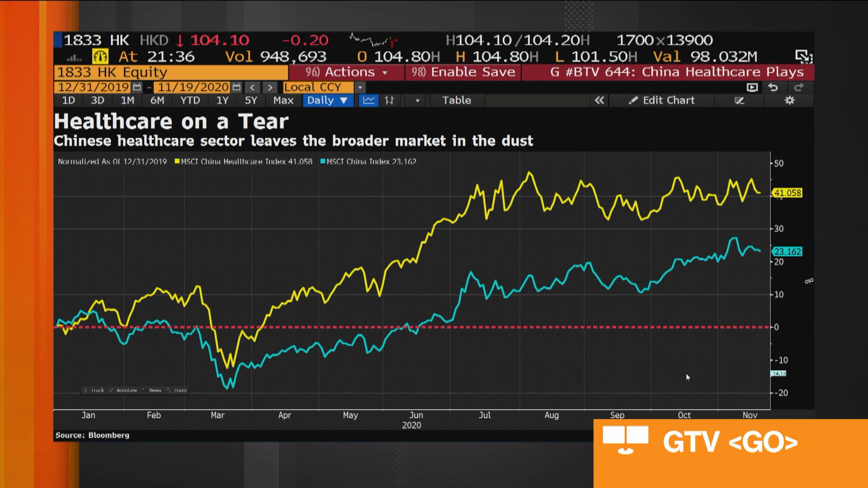
Task: Expand the chart type options dropdown arrow
Action: [417, 100]
